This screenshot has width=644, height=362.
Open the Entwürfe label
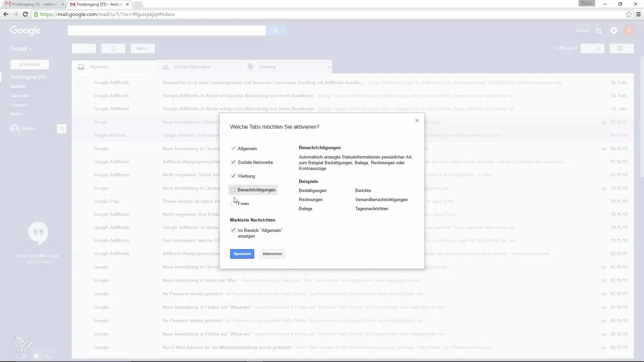click(x=19, y=105)
